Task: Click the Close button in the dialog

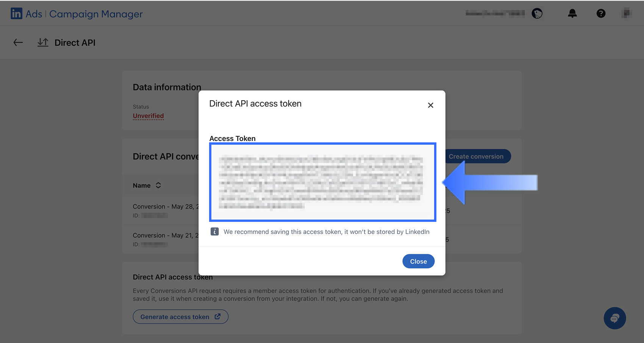Action: pos(418,261)
